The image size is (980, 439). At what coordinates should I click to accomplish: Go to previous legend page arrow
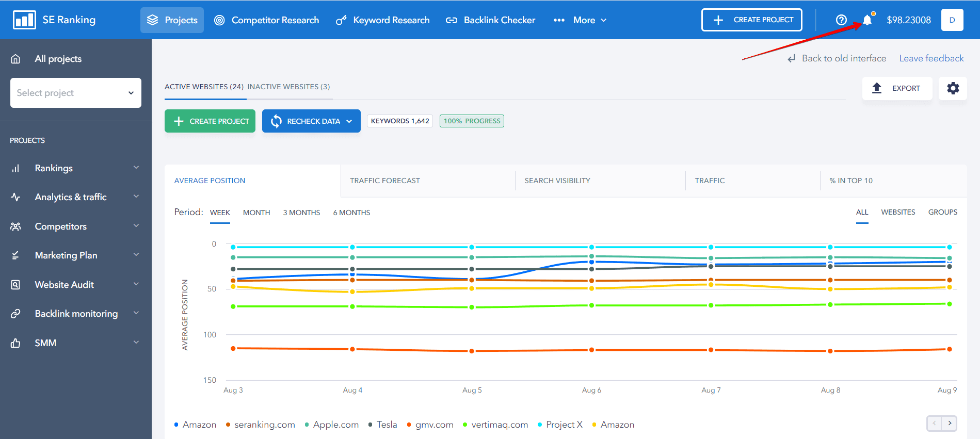(934, 423)
